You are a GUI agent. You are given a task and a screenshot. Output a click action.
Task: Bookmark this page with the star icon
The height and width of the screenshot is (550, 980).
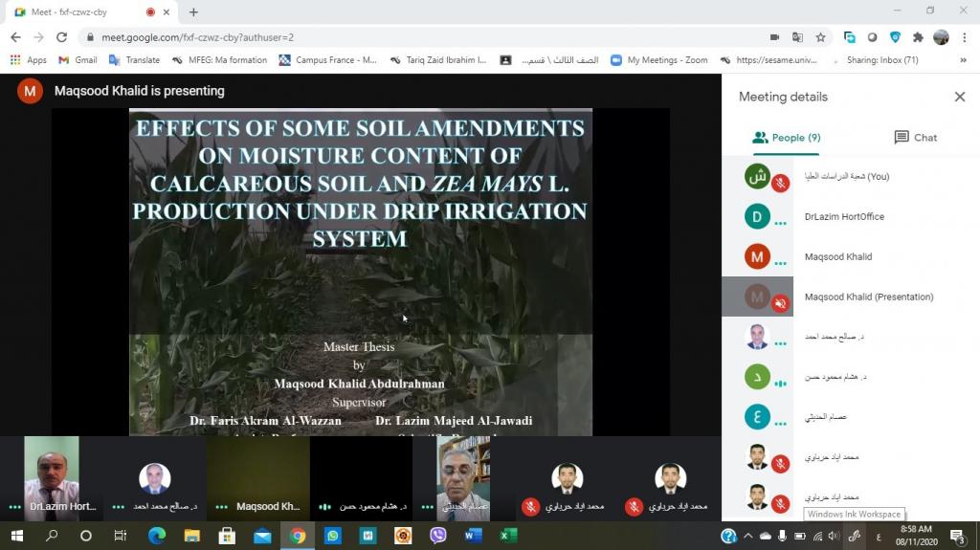[x=820, y=37]
